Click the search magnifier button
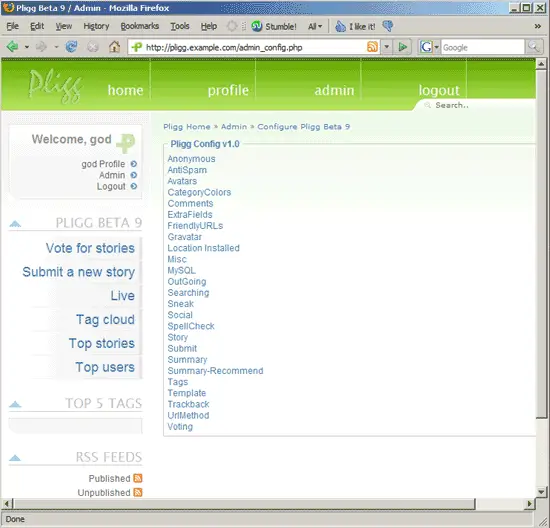This screenshot has width=550, height=528. point(534,47)
